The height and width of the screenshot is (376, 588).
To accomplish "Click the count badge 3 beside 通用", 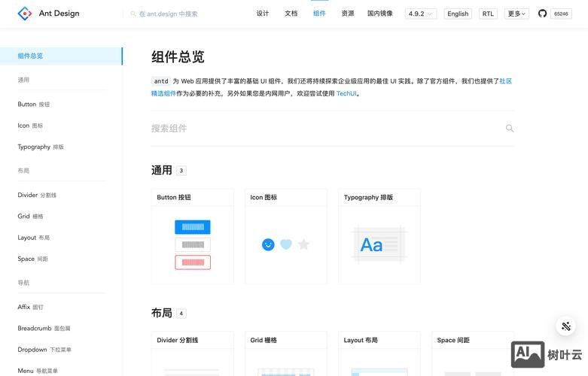I will 181,171.
